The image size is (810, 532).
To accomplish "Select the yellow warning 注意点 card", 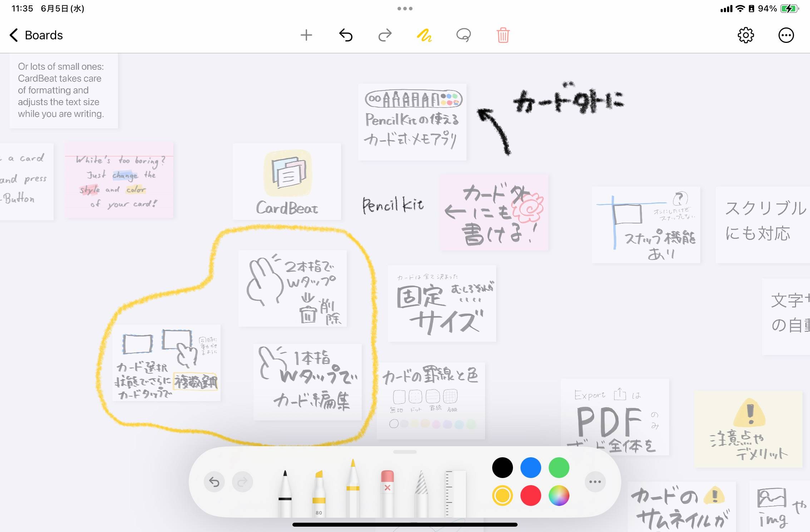I will coord(749,429).
